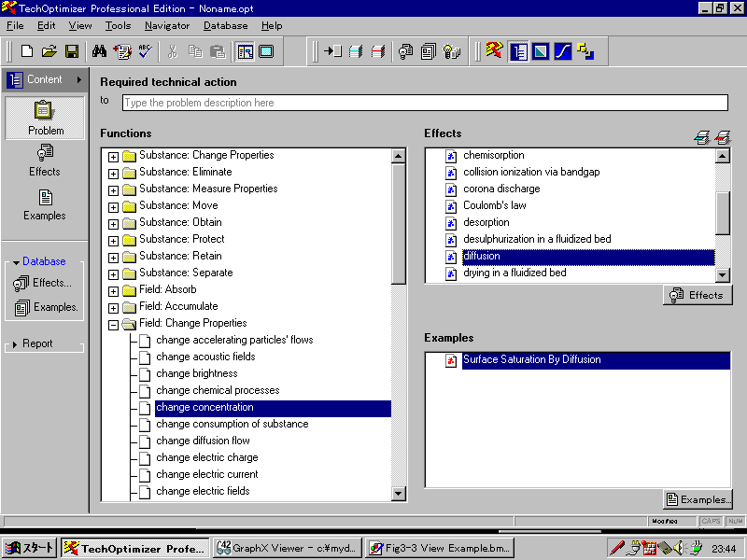
Task: Click the binoculars Find icon
Action: coord(99,51)
